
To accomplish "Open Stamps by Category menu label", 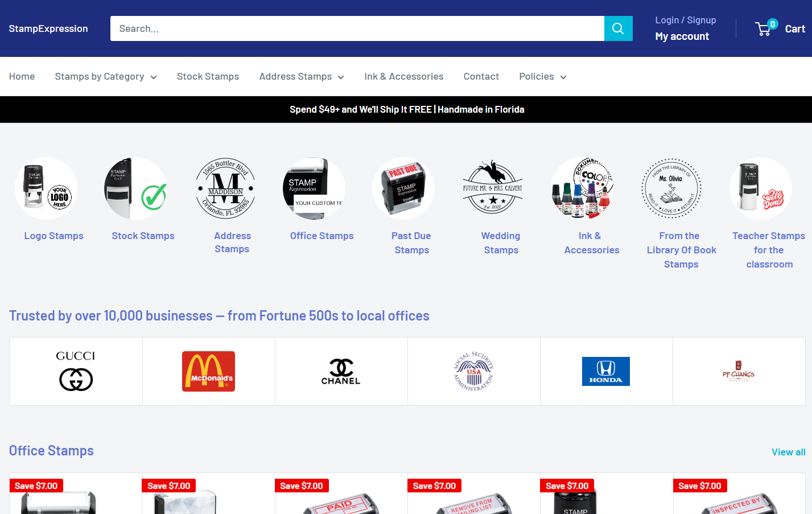I will (x=100, y=76).
